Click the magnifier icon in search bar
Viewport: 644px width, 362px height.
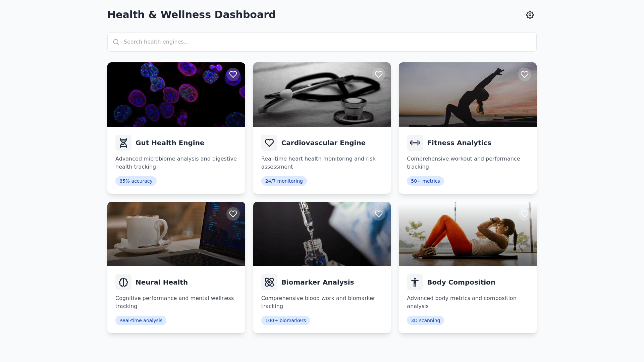tap(116, 42)
